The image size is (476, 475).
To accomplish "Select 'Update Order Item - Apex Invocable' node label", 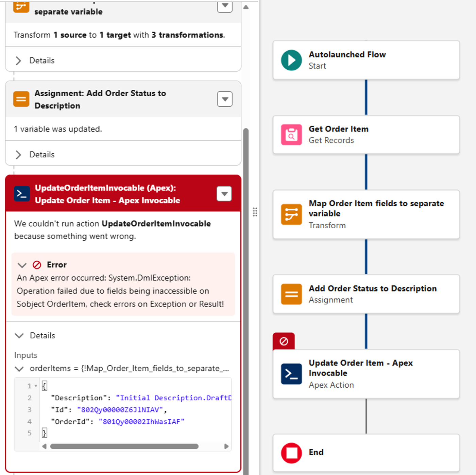I will (361, 368).
